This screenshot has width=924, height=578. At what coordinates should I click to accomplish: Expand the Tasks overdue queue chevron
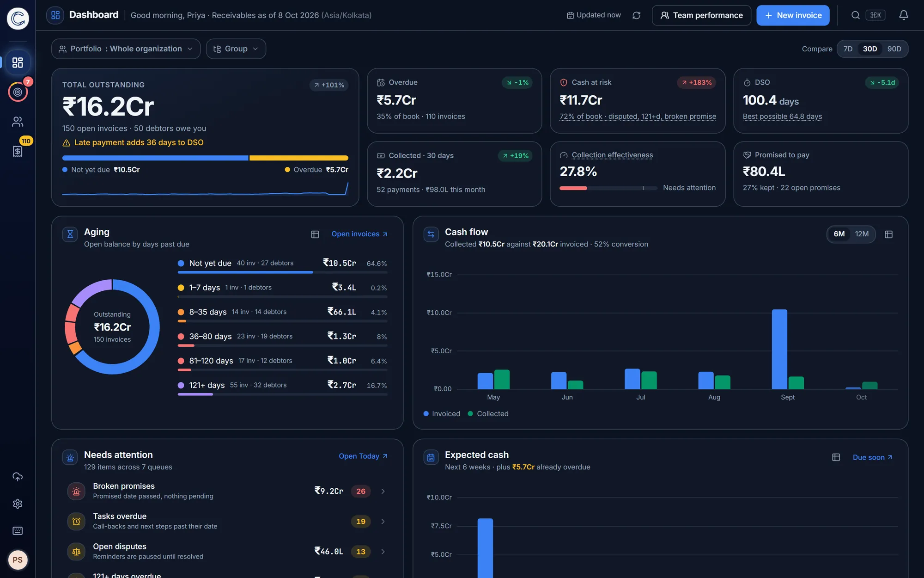[383, 522]
